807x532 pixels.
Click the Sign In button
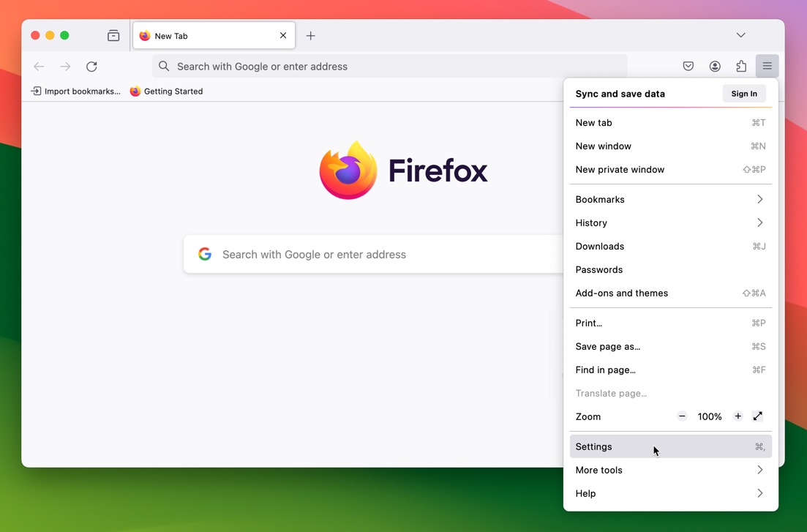coord(744,94)
